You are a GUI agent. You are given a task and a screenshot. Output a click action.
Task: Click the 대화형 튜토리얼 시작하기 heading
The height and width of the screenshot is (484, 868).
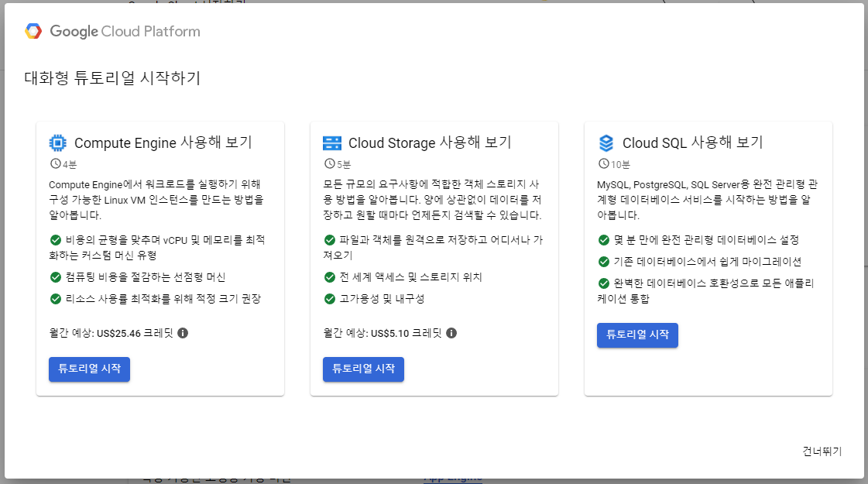112,77
